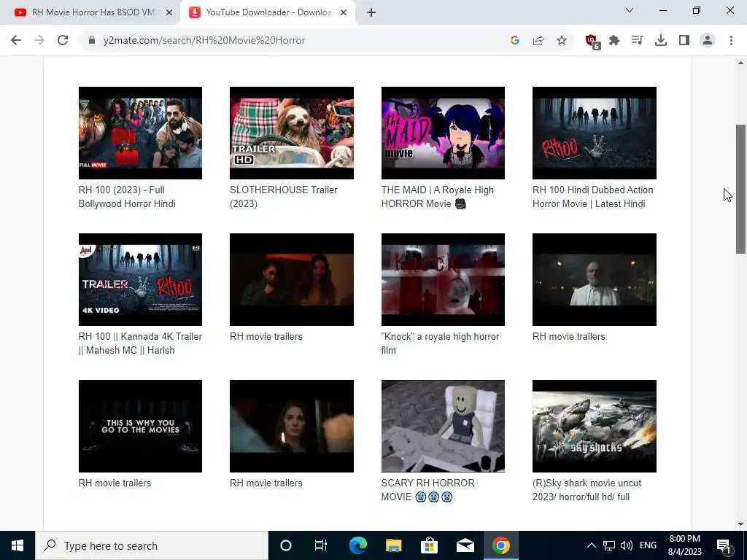Click the ENG language indicator

(x=648, y=545)
